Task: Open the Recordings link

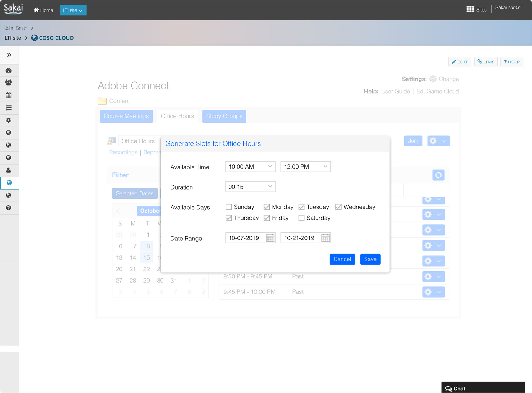Action: tap(123, 152)
